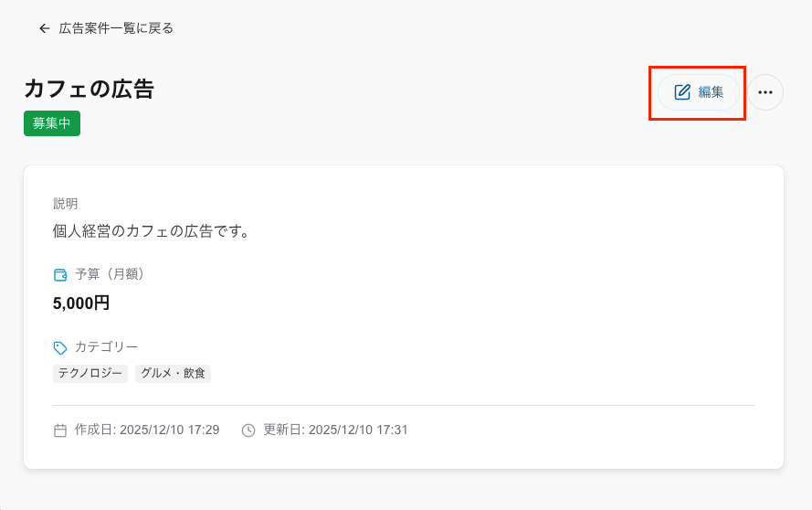The width and height of the screenshot is (812, 510).
Task: Click the カテゴリー section label
Action: tap(106, 347)
